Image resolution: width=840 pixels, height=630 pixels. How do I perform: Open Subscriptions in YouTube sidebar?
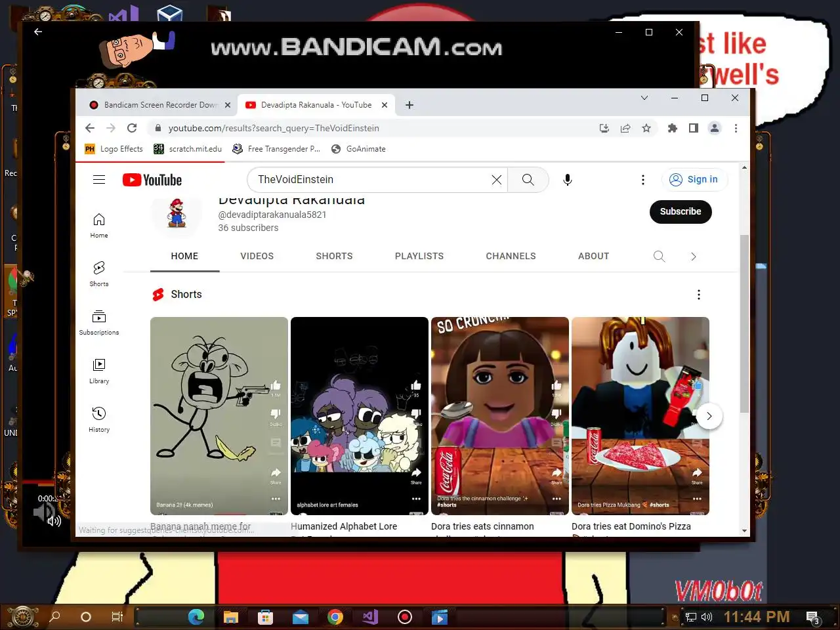[x=99, y=322]
